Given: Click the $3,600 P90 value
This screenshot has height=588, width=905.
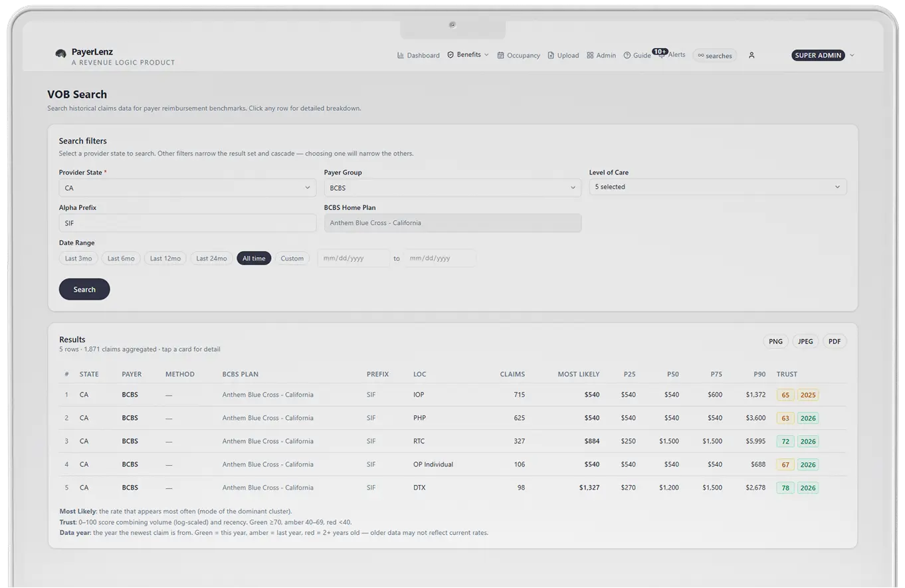Looking at the screenshot, I should (755, 418).
